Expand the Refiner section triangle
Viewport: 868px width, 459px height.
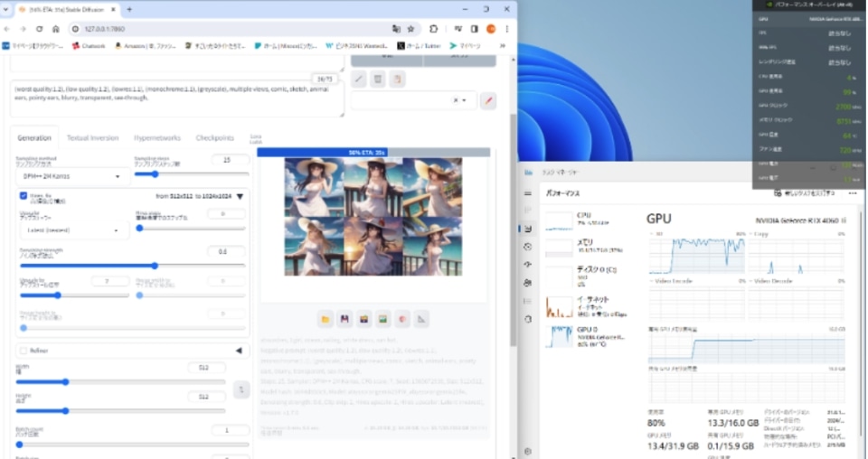239,351
